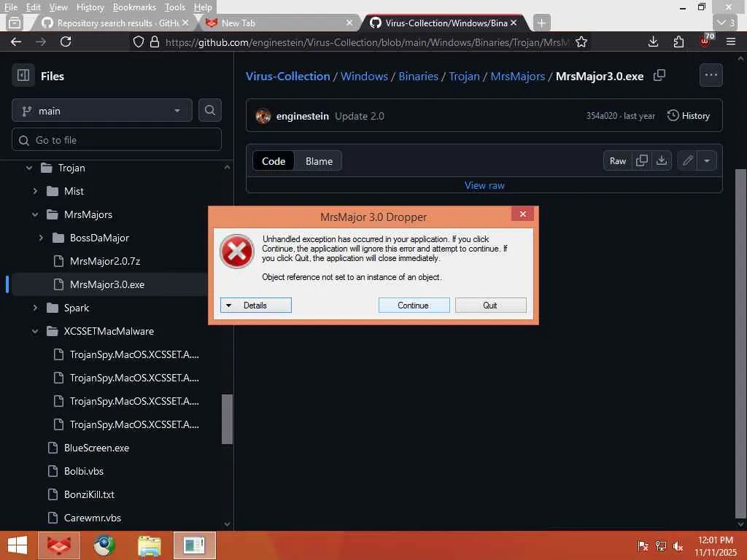Click Quit in the error dialog

[490, 306]
